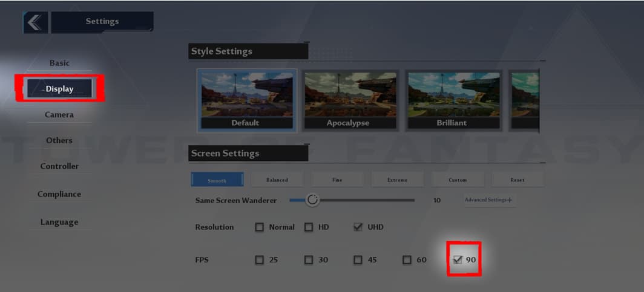Set FPS to 45 checkbox
The width and height of the screenshot is (644, 292).
point(358,260)
